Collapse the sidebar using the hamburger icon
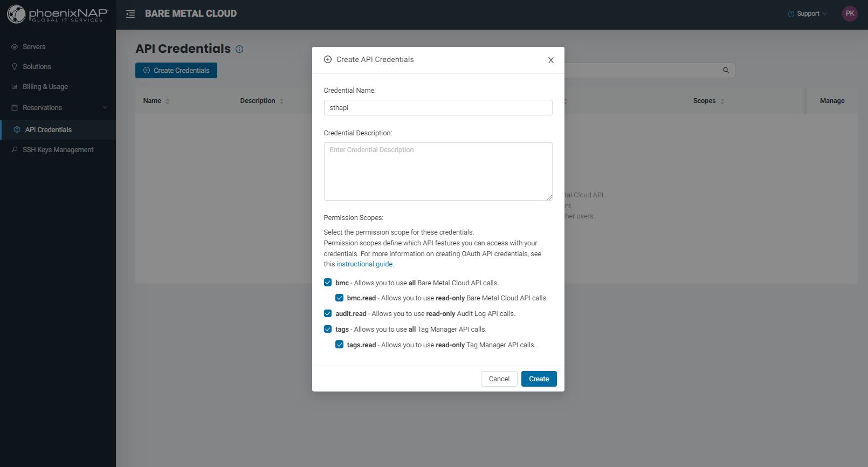The height and width of the screenshot is (467, 868). pyautogui.click(x=130, y=14)
